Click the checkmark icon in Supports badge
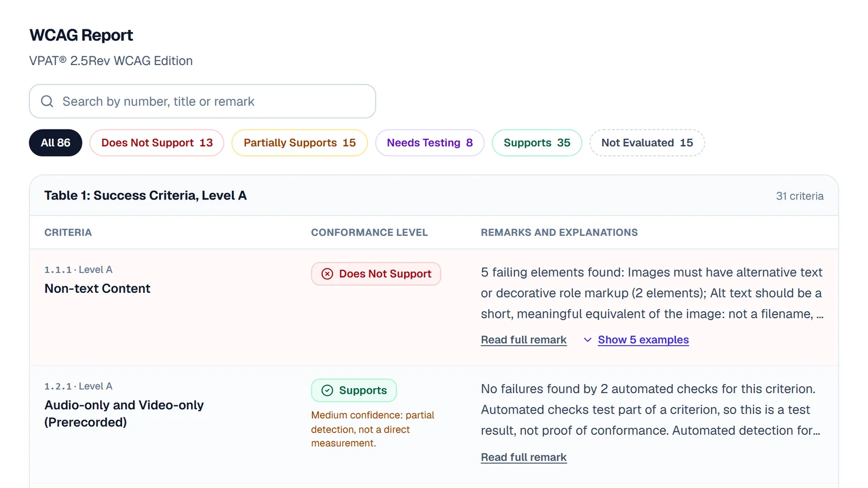This screenshot has height=488, width=868. (x=327, y=390)
